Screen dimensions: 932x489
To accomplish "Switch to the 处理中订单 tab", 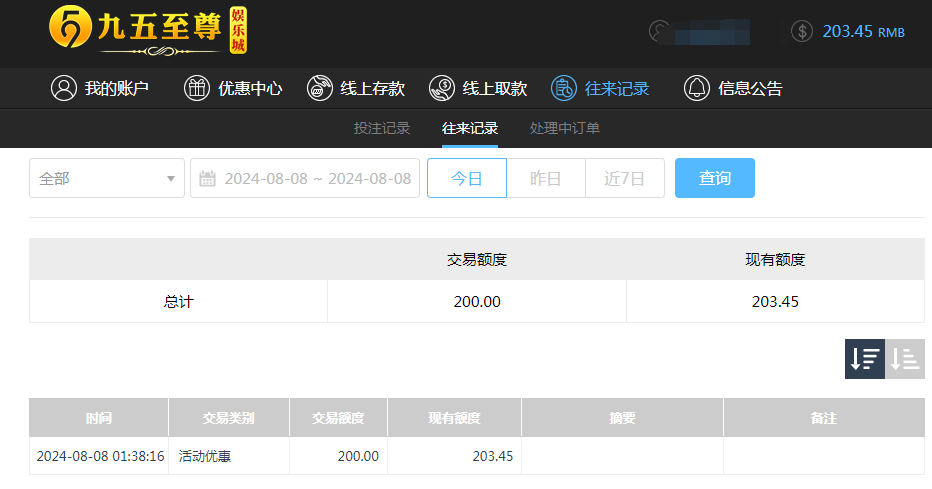I will pos(565,128).
